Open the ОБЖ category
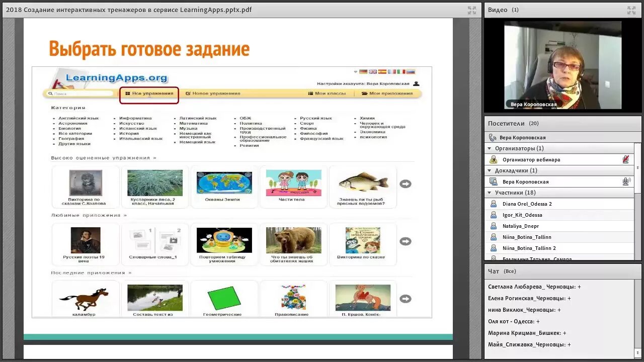 click(x=245, y=118)
